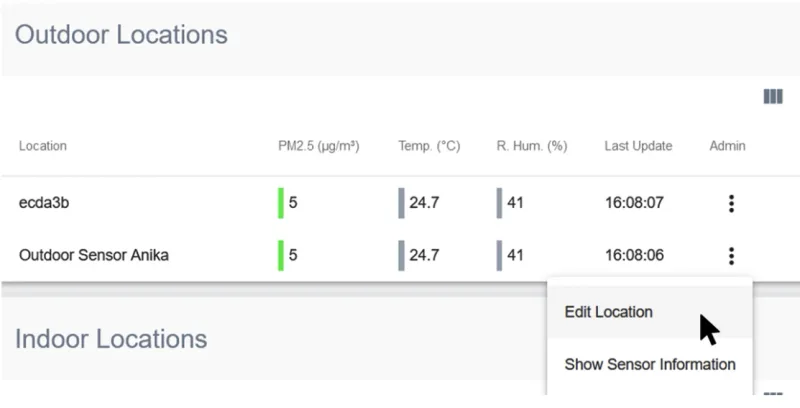Click the Temp. (°C) column header
The image size is (800, 408).
coord(428,146)
